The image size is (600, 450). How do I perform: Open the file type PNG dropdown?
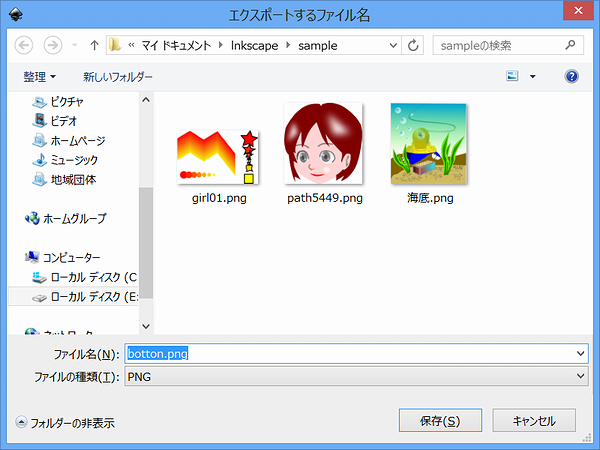(x=580, y=376)
